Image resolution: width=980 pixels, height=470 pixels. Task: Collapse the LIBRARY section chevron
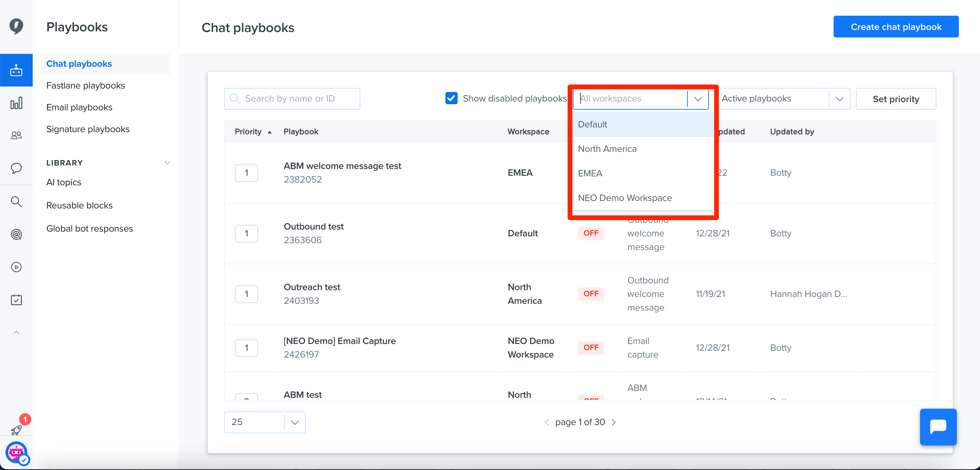(x=167, y=163)
